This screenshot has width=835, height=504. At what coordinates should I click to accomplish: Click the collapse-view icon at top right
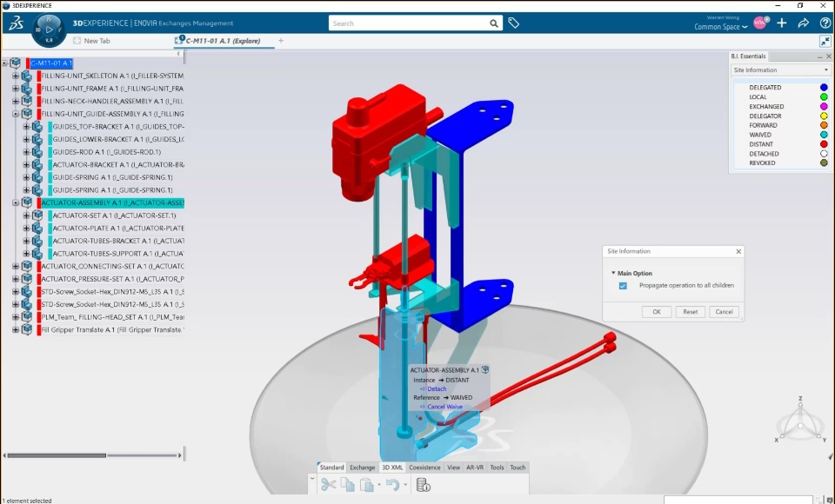coord(825,41)
